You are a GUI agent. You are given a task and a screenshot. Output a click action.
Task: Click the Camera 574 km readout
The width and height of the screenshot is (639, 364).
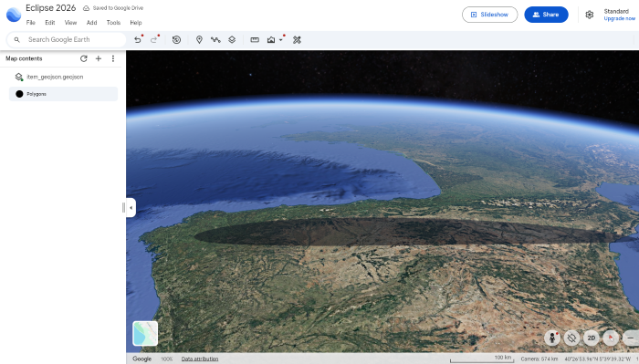pyautogui.click(x=539, y=359)
